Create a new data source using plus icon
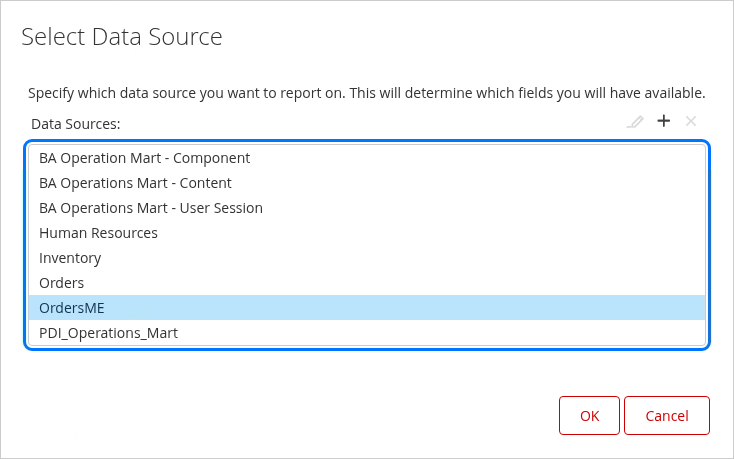The width and height of the screenshot is (734, 459). (663, 121)
